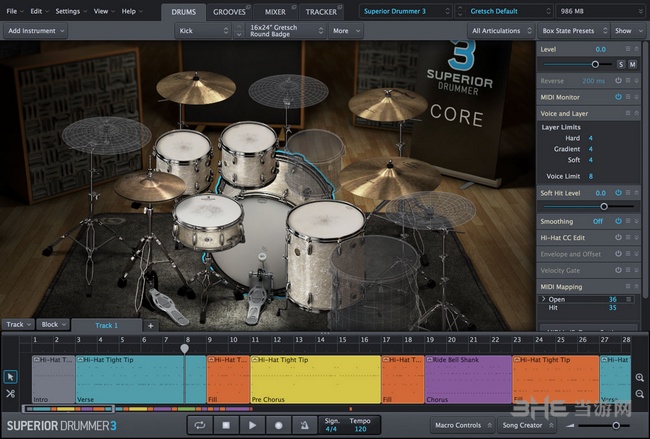Add a new track with plus button
Screen dimensions: 650x439
pos(151,325)
